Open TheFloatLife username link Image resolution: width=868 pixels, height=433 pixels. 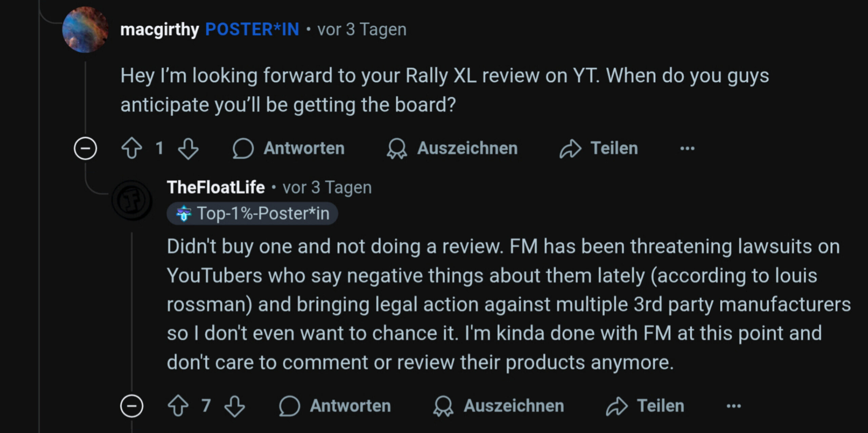point(216,187)
